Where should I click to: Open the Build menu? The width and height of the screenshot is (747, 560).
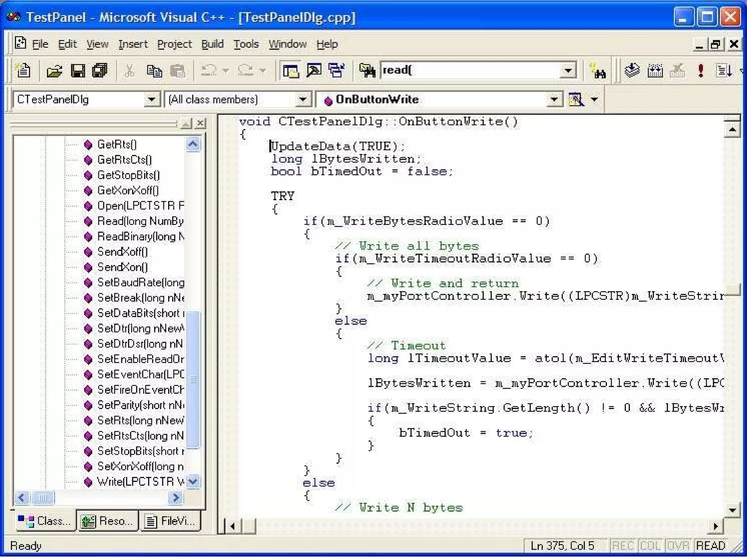coord(212,44)
